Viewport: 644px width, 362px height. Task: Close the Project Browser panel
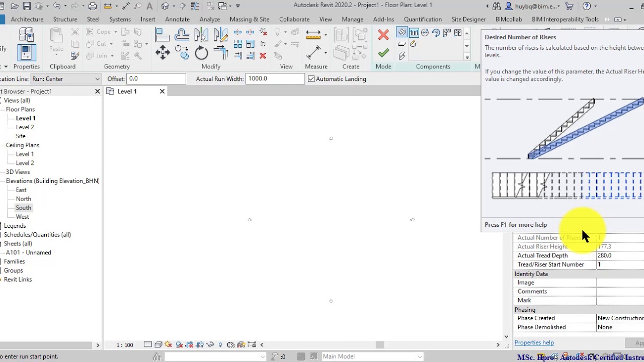(98, 92)
